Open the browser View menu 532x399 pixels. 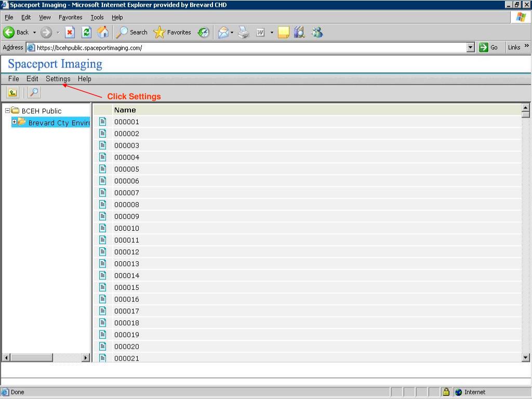[45, 17]
